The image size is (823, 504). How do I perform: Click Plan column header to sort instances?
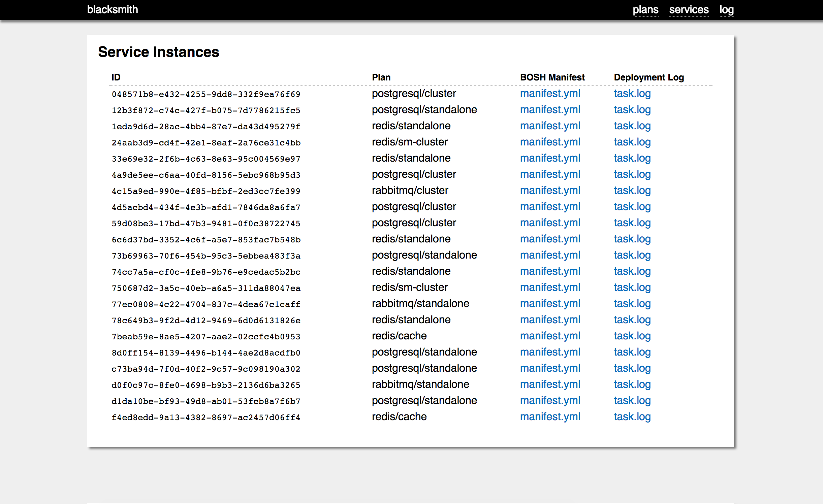(382, 77)
